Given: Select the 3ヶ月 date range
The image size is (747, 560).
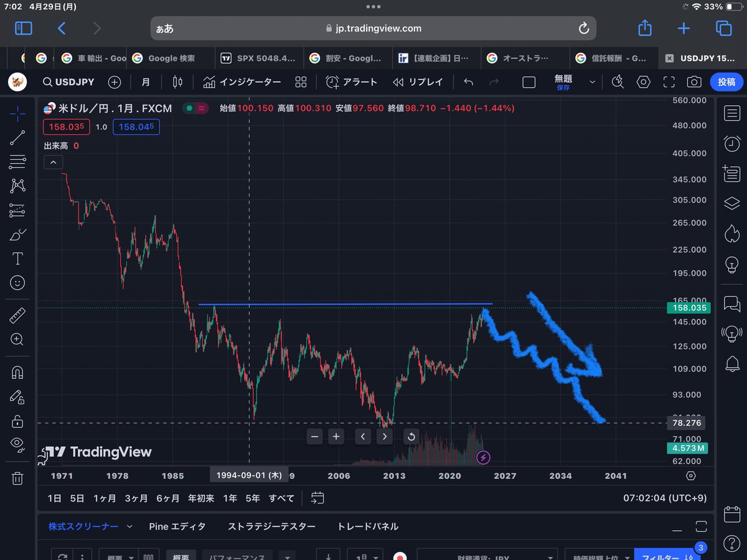Looking at the screenshot, I should click(136, 498).
